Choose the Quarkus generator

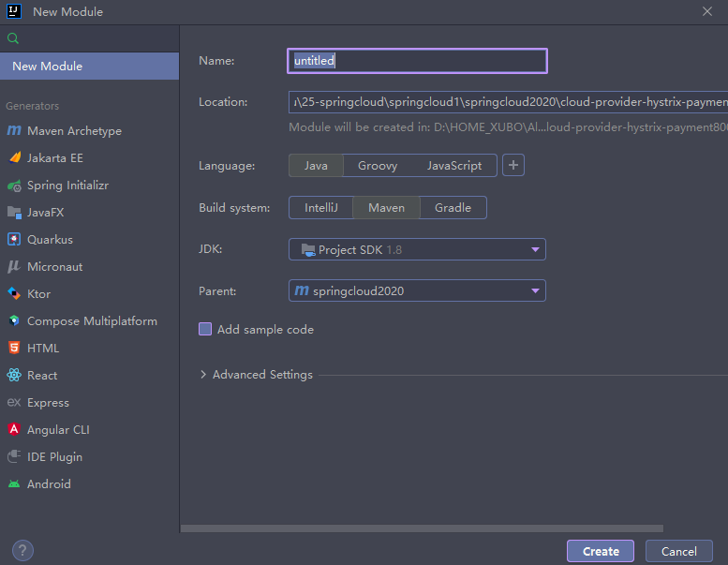pos(89,240)
